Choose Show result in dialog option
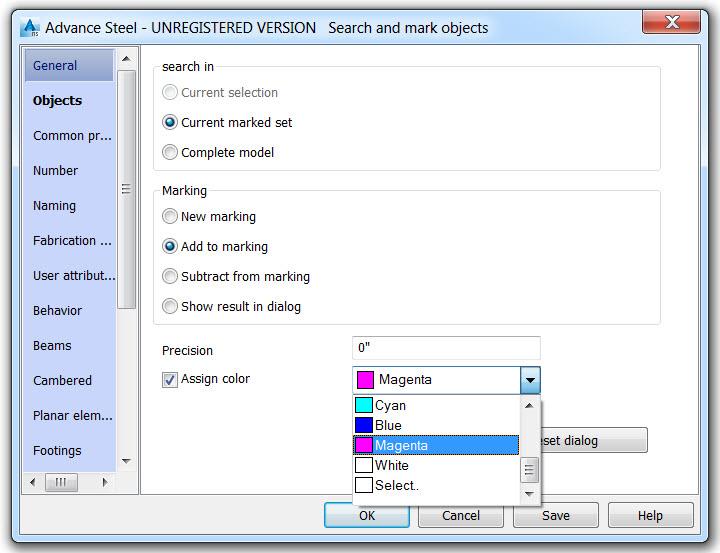This screenshot has height=553, width=720. coord(170,306)
